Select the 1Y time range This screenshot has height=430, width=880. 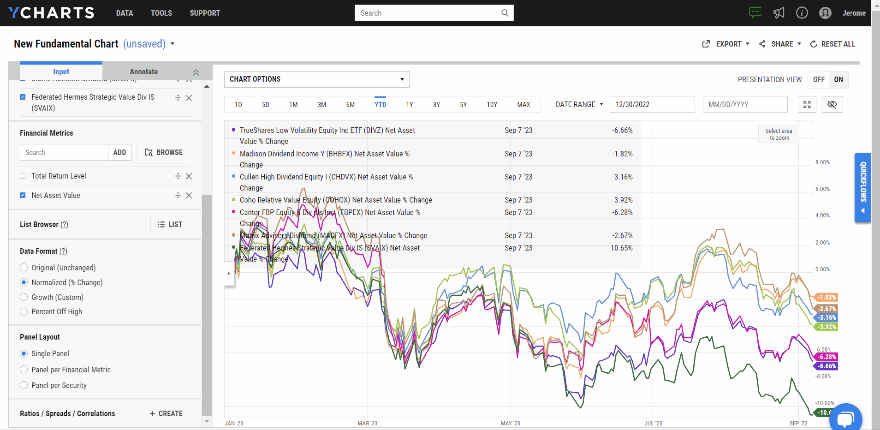(409, 104)
